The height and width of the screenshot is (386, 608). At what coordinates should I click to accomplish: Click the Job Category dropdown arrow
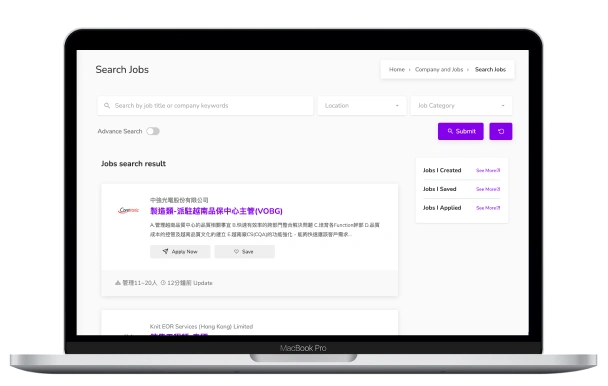[503, 106]
